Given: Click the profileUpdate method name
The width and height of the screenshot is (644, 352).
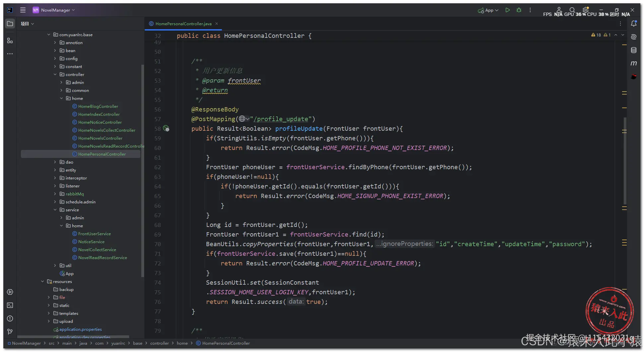Looking at the screenshot, I should pyautogui.click(x=299, y=128).
